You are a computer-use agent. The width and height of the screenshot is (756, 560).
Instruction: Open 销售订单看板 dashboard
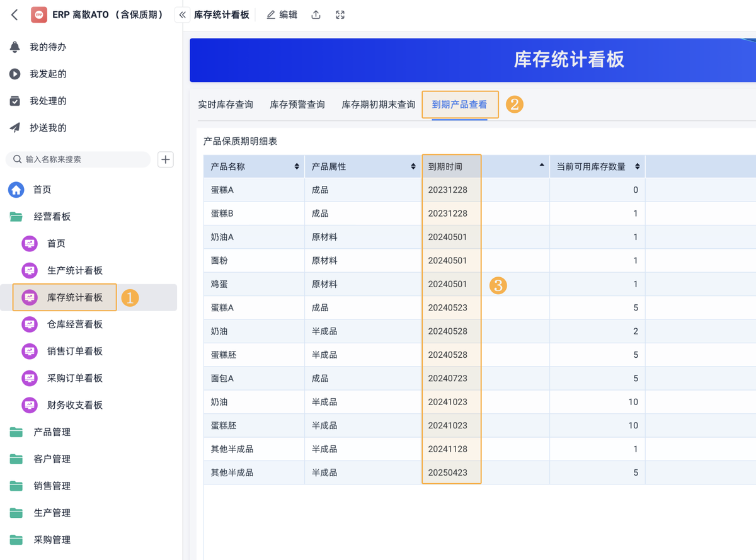coord(74,351)
